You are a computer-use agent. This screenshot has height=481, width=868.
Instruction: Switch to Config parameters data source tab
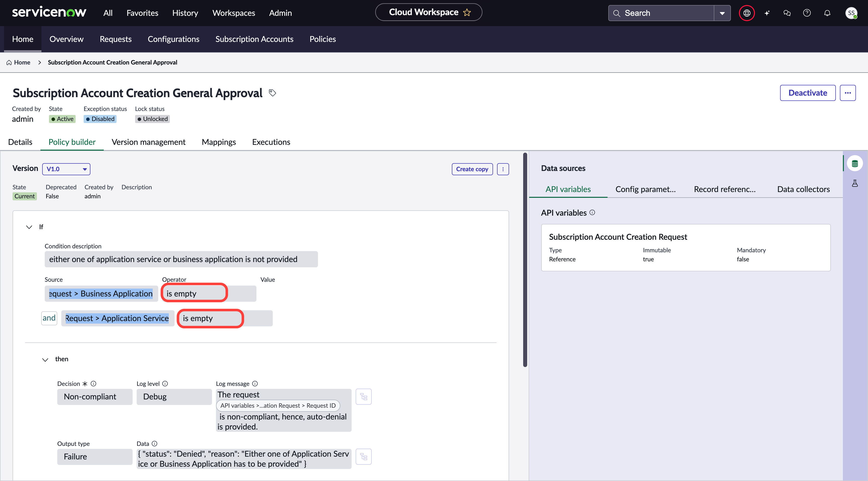coord(645,189)
